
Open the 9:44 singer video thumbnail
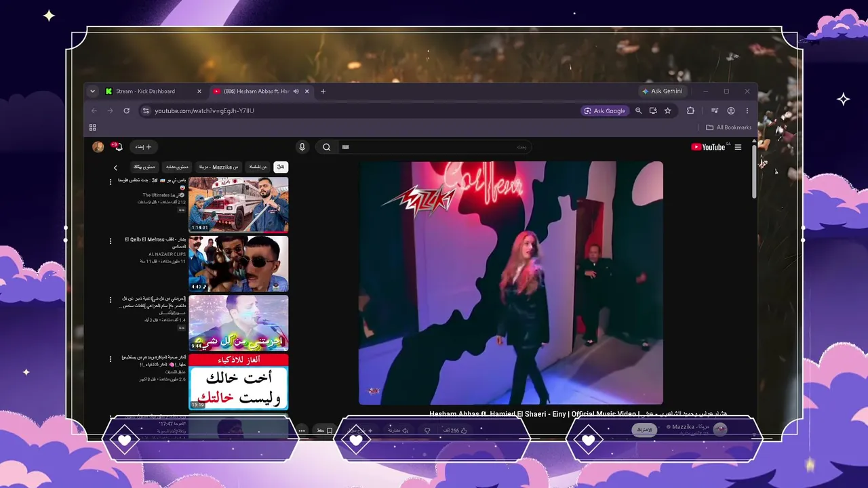239,323
